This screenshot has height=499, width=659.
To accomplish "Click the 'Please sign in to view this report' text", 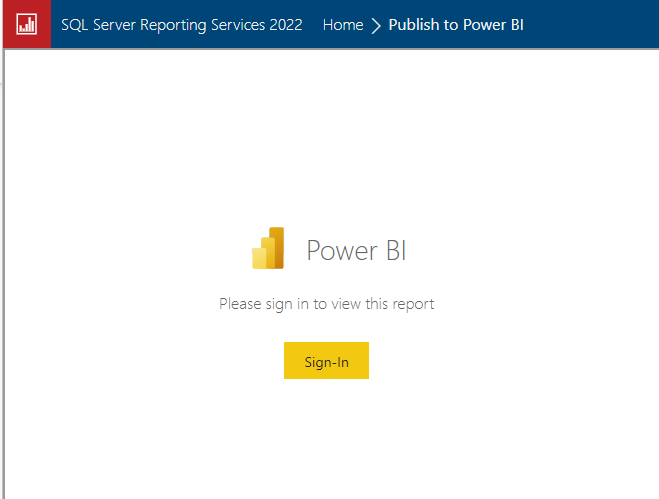I will coord(327,304).
